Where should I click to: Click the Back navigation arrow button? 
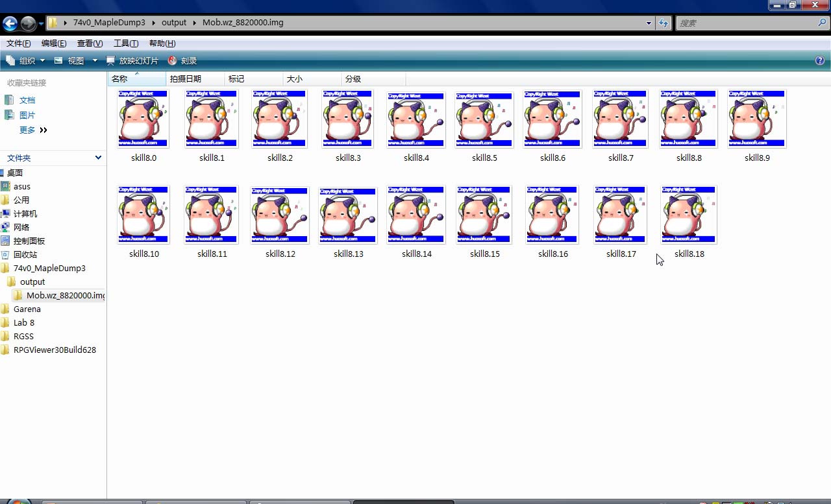(10, 24)
